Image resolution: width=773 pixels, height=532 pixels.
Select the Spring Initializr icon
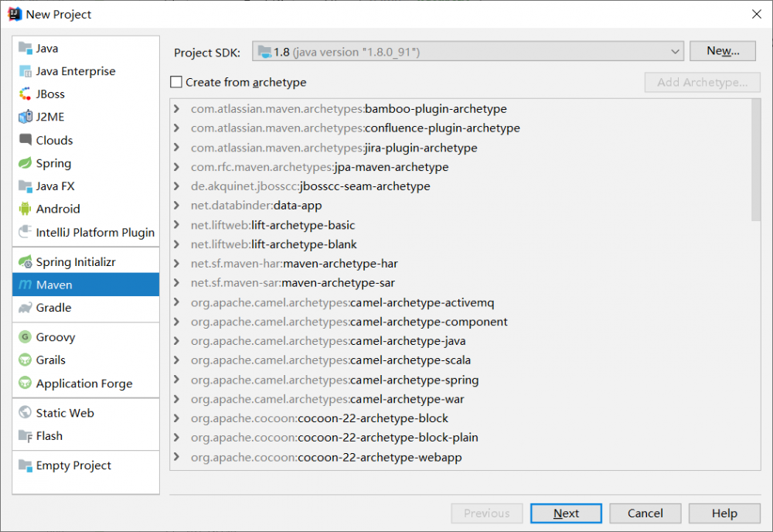pyautogui.click(x=26, y=262)
